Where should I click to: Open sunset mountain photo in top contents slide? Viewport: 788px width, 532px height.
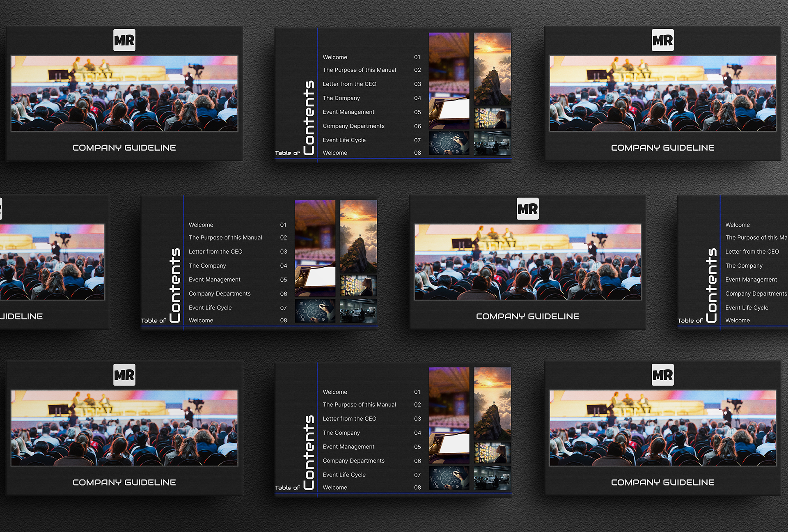point(492,69)
